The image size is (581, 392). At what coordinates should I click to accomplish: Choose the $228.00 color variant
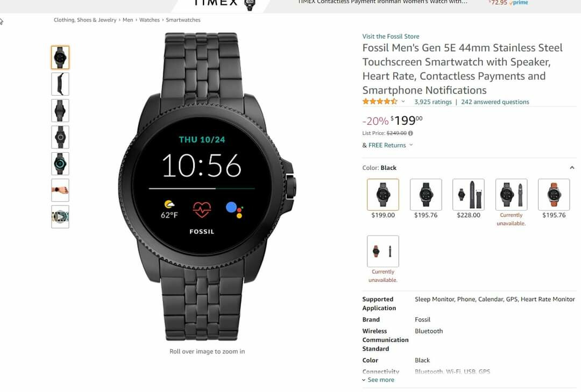[469, 195]
